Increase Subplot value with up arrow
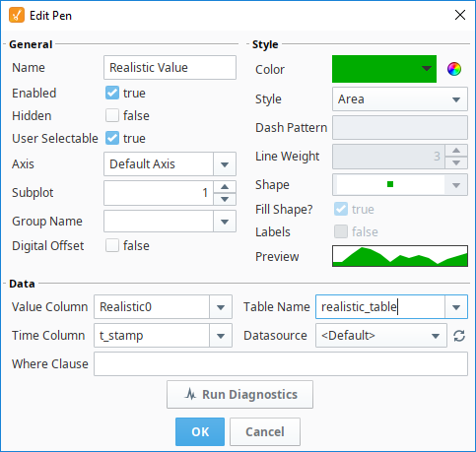The image size is (476, 452). coord(225,187)
